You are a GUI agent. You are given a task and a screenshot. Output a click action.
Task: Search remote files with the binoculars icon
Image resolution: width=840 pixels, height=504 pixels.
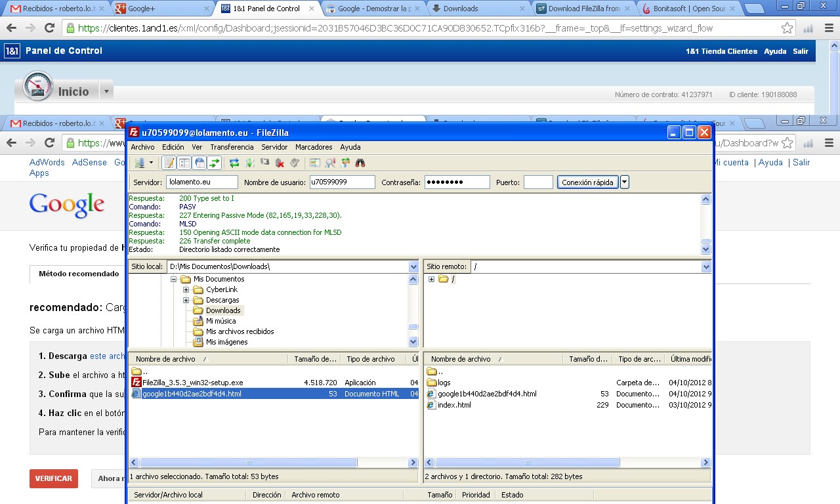click(x=360, y=163)
